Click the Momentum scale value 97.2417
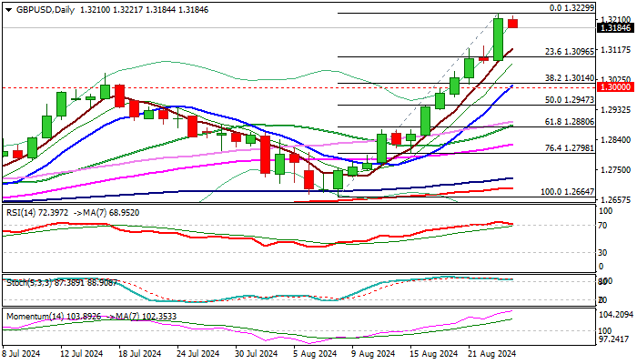Image resolution: width=637 pixels, height=364 pixels. [x=614, y=339]
